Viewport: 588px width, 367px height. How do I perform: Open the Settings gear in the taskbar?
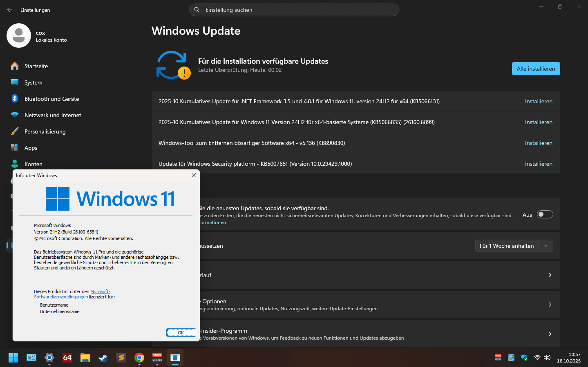click(x=49, y=358)
